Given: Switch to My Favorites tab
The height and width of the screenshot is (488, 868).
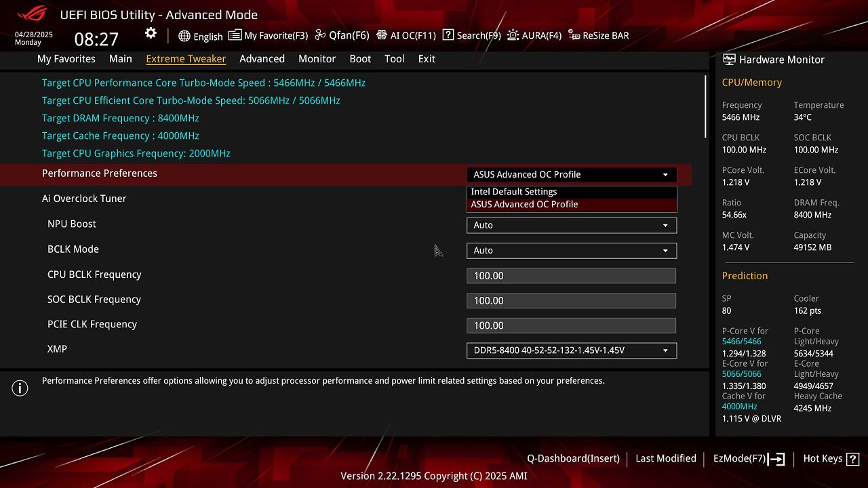Looking at the screenshot, I should click(x=66, y=59).
